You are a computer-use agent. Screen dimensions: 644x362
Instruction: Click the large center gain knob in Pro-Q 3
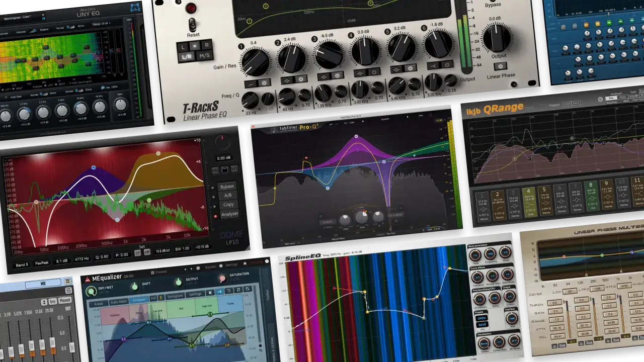[361, 217]
